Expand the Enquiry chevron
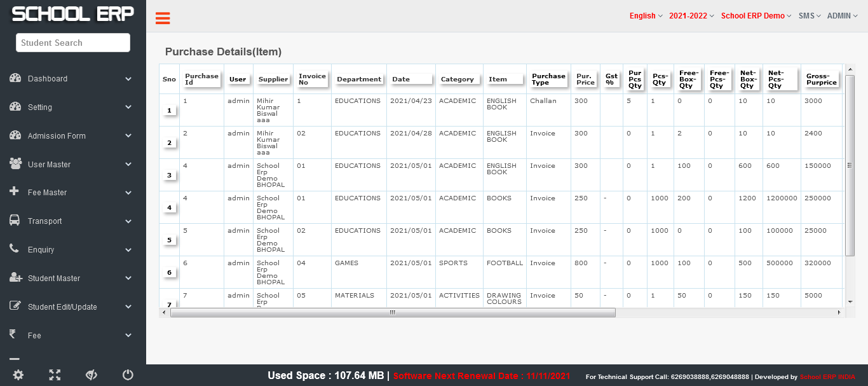Screen dimensions: 868x386 pyautogui.click(x=128, y=250)
